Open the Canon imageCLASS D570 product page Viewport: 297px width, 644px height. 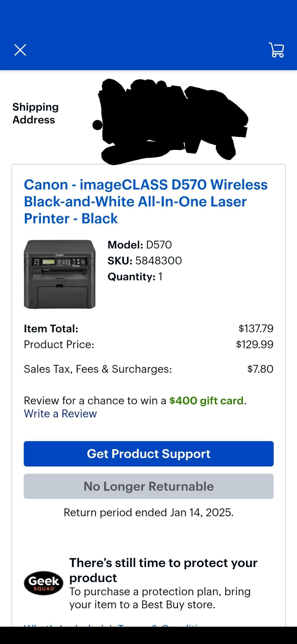click(146, 202)
